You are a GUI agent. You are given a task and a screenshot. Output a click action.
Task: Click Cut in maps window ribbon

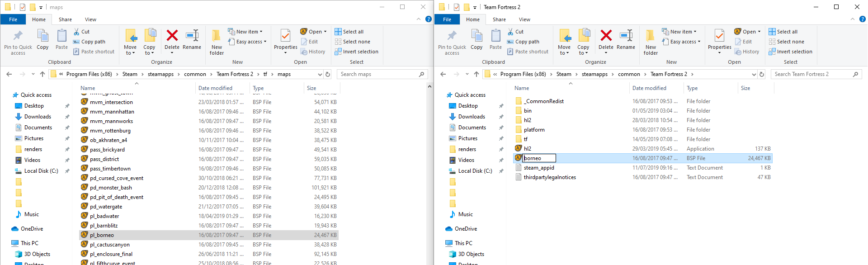[81, 32]
